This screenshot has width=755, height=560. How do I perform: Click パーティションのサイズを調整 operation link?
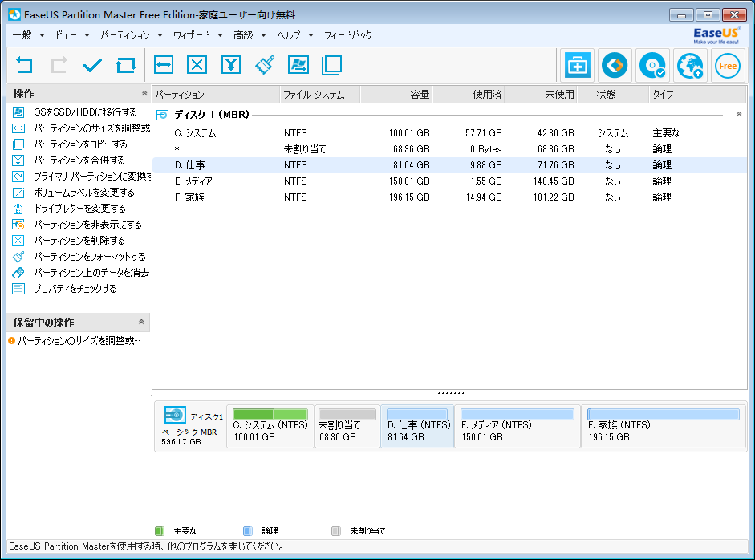pos(91,128)
